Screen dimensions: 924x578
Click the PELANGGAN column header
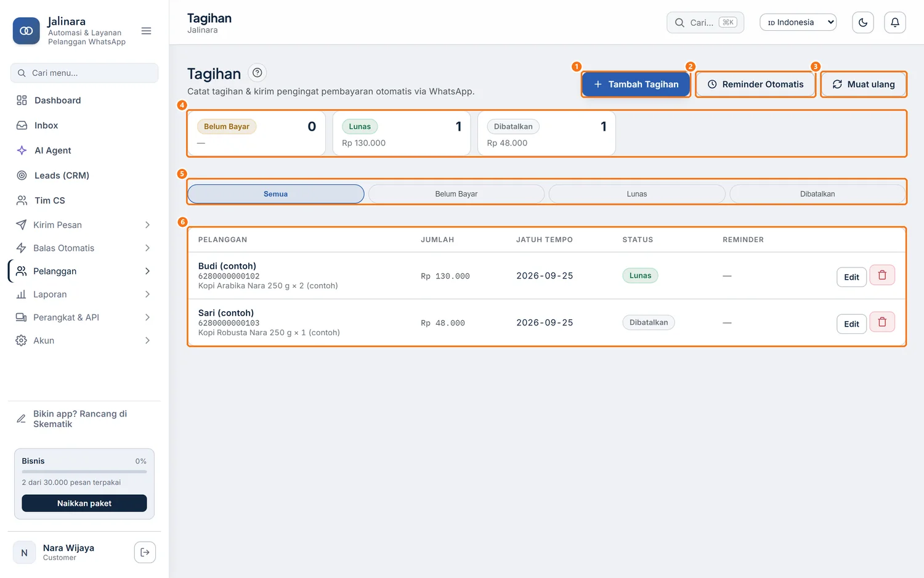point(222,240)
